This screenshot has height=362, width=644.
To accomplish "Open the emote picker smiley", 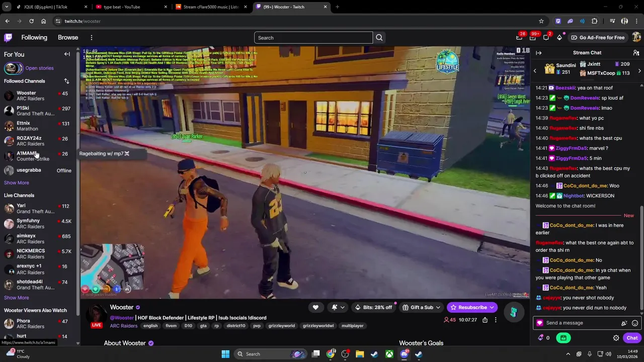I will click(x=635, y=323).
